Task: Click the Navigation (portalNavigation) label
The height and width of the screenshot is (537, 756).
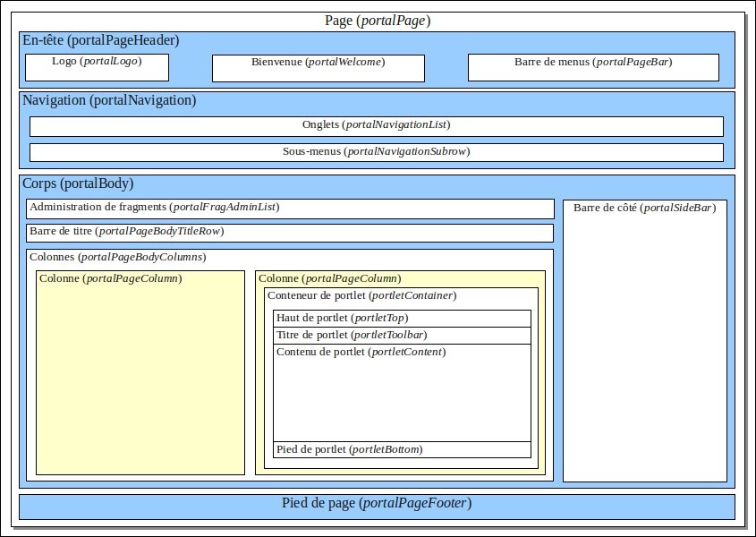Action: [x=108, y=100]
